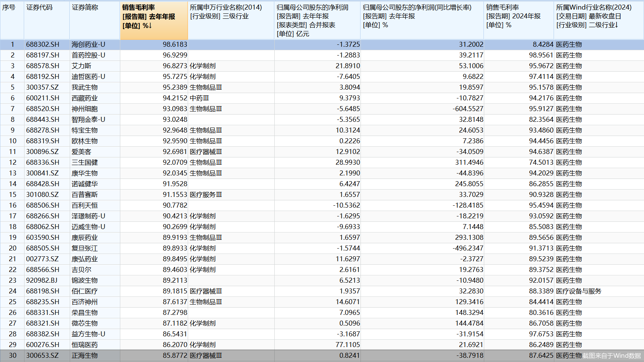The width and height of the screenshot is (644, 362).
Task: Select stock name 智翔金泰-U
Action: [88, 120]
